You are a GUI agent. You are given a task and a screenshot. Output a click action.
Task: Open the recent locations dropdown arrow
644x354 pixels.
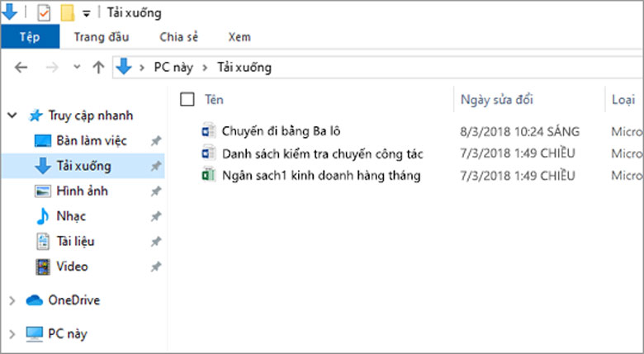click(77, 67)
